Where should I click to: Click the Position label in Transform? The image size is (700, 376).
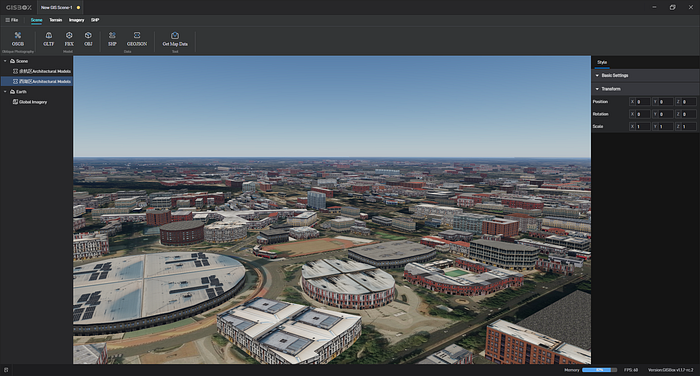600,102
